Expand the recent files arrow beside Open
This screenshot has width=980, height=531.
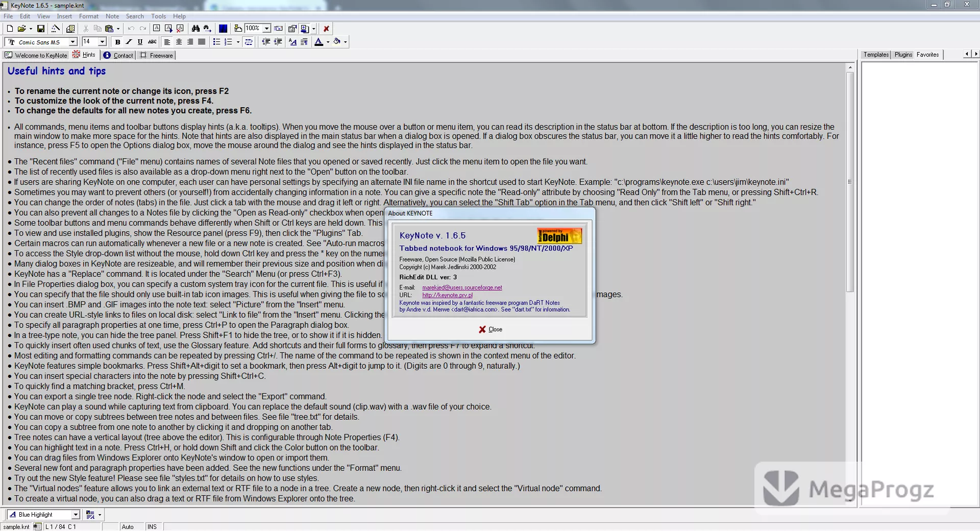(x=31, y=29)
